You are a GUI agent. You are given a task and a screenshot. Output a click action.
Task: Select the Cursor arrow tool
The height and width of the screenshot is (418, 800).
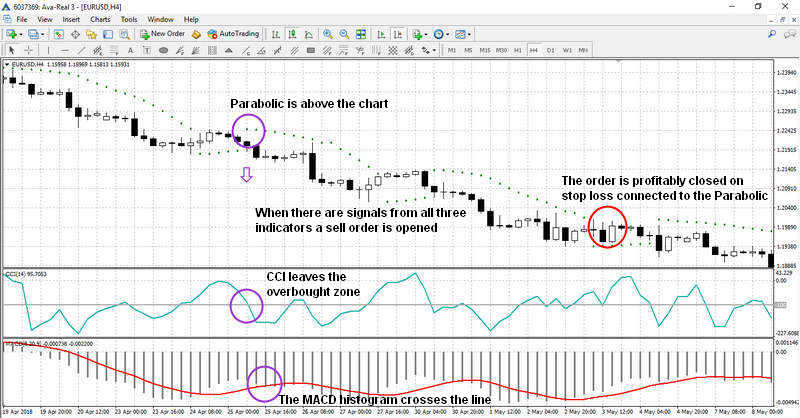11,50
